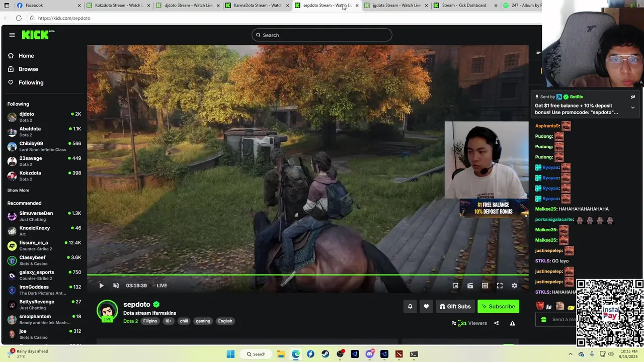Open the Windows Start menu
The width and height of the screenshot is (644, 362).
(230, 354)
